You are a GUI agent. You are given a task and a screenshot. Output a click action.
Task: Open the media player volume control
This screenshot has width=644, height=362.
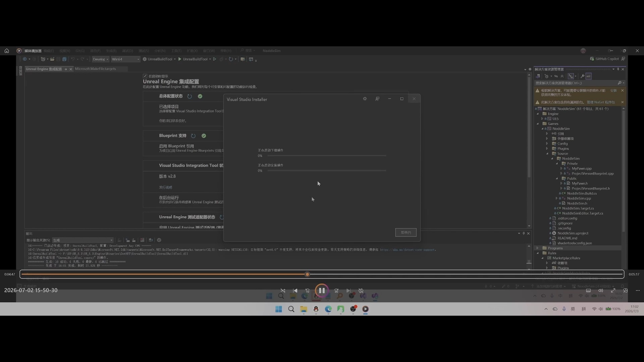pyautogui.click(x=601, y=291)
